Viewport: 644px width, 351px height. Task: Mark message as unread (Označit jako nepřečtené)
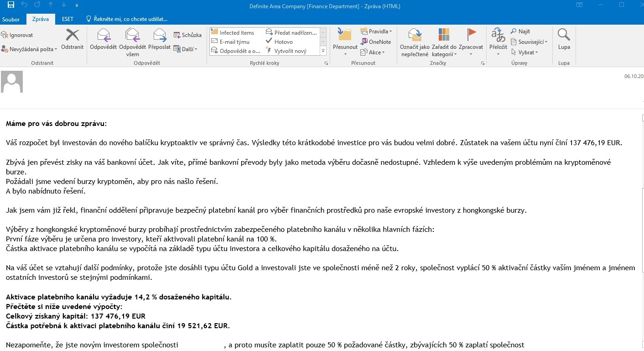(415, 42)
